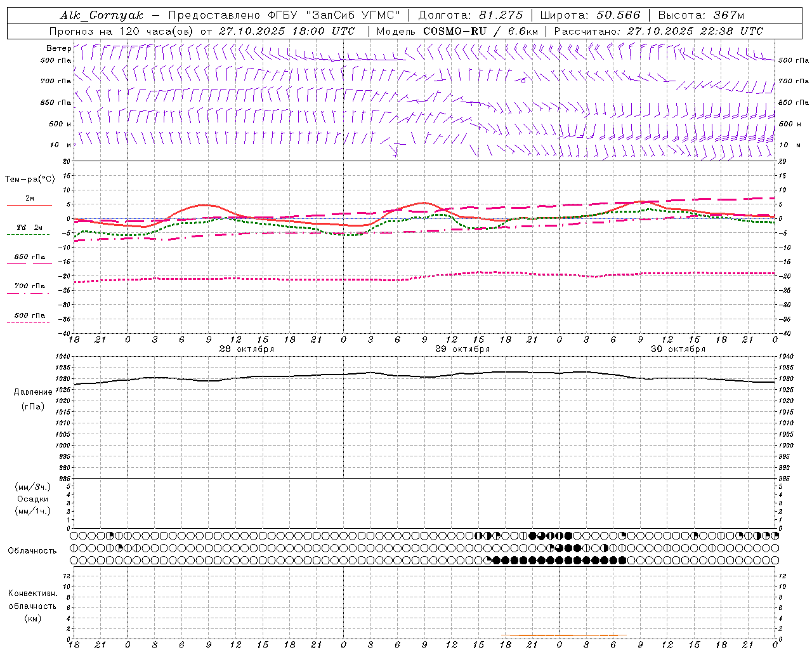The image size is (812, 650).
Task: Click the "Тем-ра(°C)" temperature axis title
Action: pos(30,179)
